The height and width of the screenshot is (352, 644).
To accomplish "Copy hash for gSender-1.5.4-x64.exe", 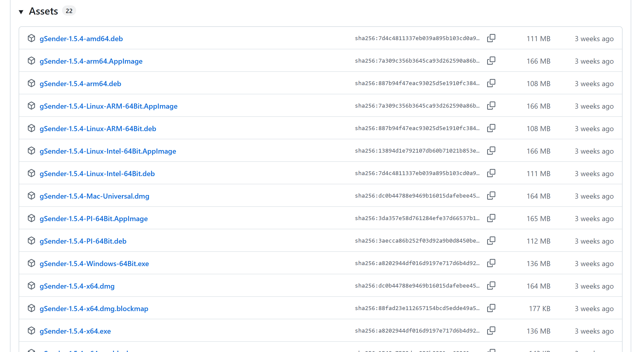I will pos(491,331).
